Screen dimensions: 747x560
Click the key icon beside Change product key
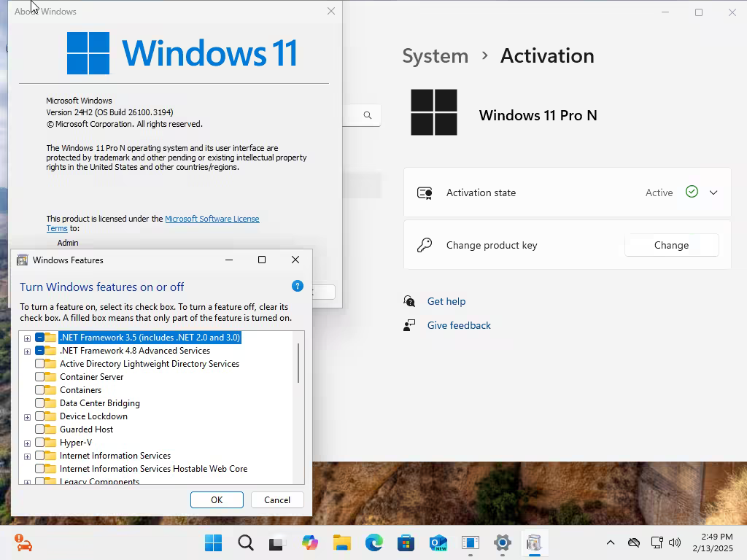[425, 245]
